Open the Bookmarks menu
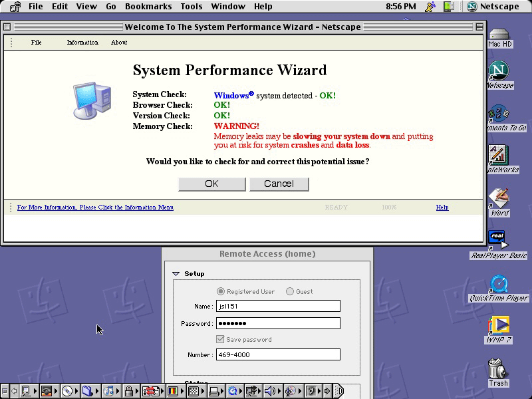The image size is (532, 399). pyautogui.click(x=148, y=7)
